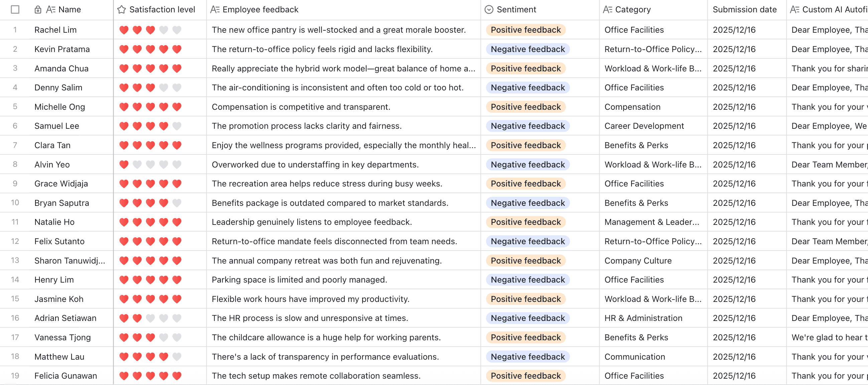Tick the select-all checkbox in header

(x=15, y=10)
